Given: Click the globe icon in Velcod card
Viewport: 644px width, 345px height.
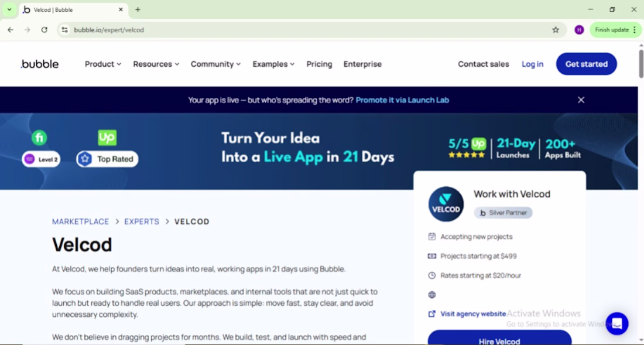Looking at the screenshot, I should pyautogui.click(x=431, y=295).
